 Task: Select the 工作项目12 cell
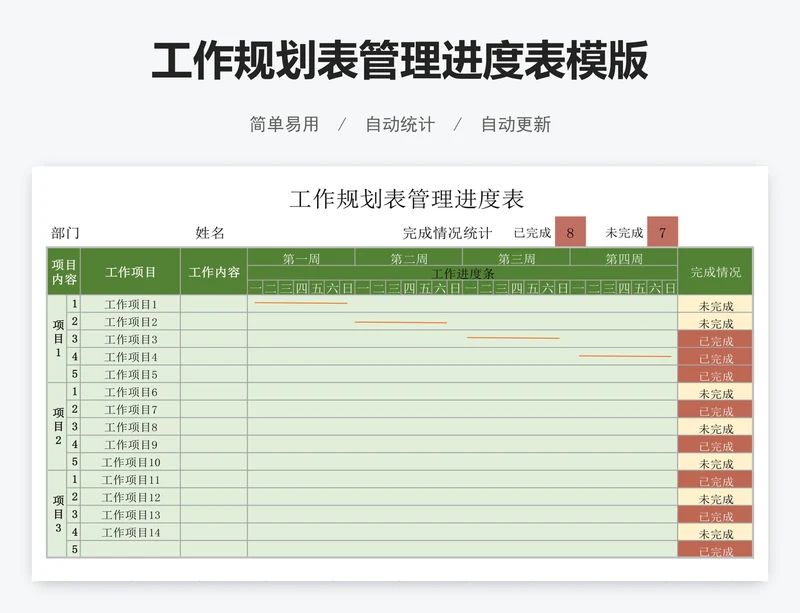pyautogui.click(x=131, y=497)
